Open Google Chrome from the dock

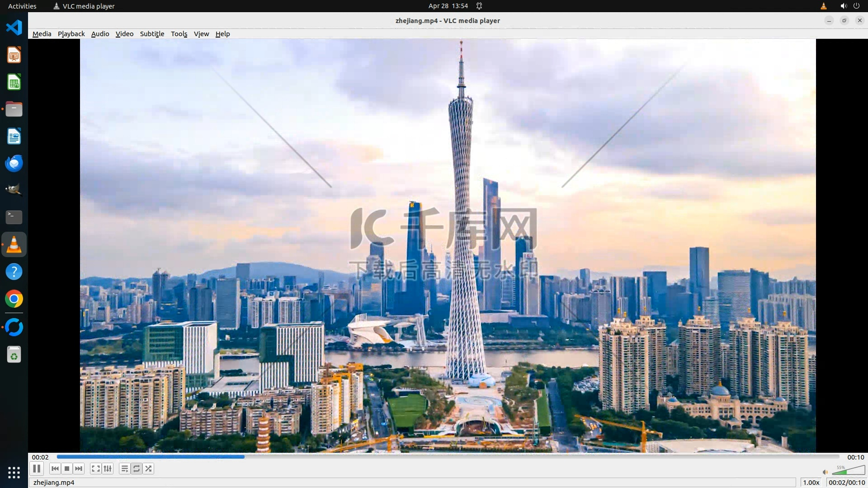(14, 299)
